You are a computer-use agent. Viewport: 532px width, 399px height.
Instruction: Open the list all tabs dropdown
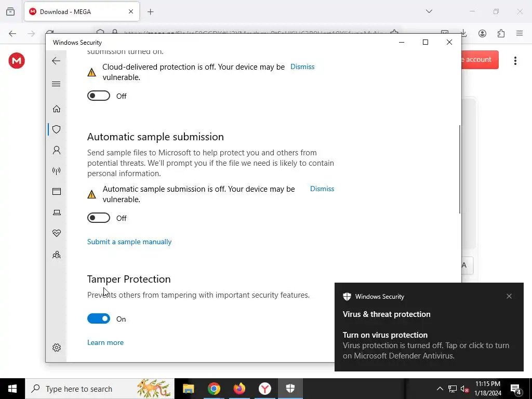429,11
